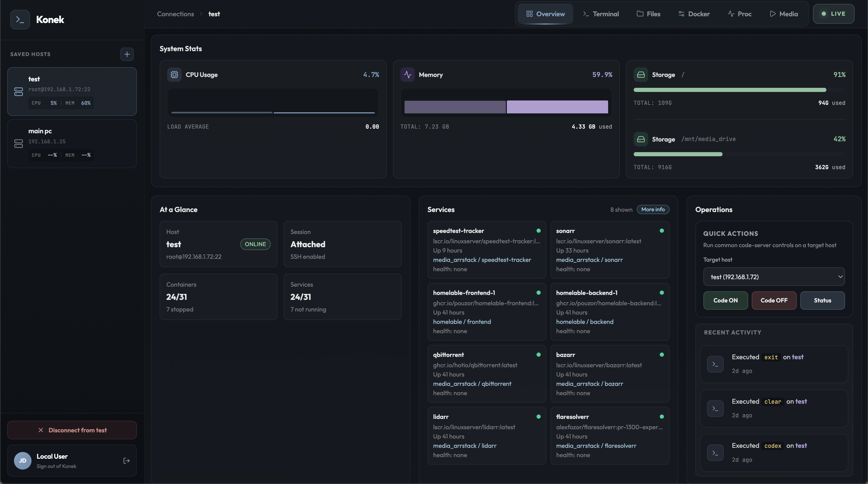Viewport: 868px width, 484px height.
Task: Open the Docker tab
Action: pos(694,14)
